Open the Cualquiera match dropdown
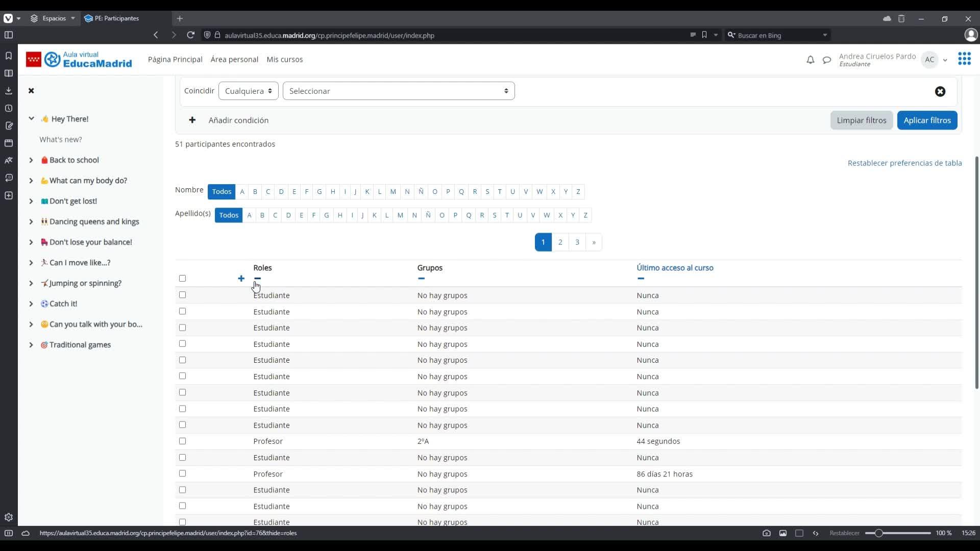The height and width of the screenshot is (551, 980). tap(248, 91)
